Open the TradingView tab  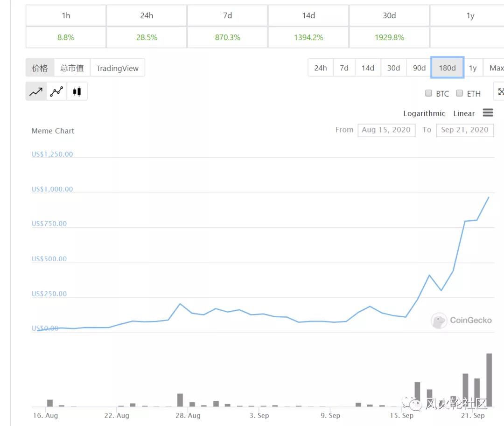click(118, 68)
